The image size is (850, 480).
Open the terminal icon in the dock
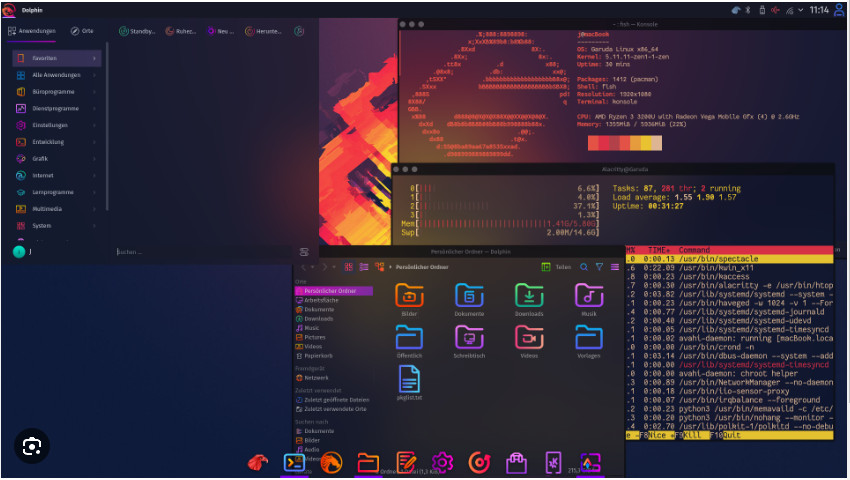pos(294,463)
